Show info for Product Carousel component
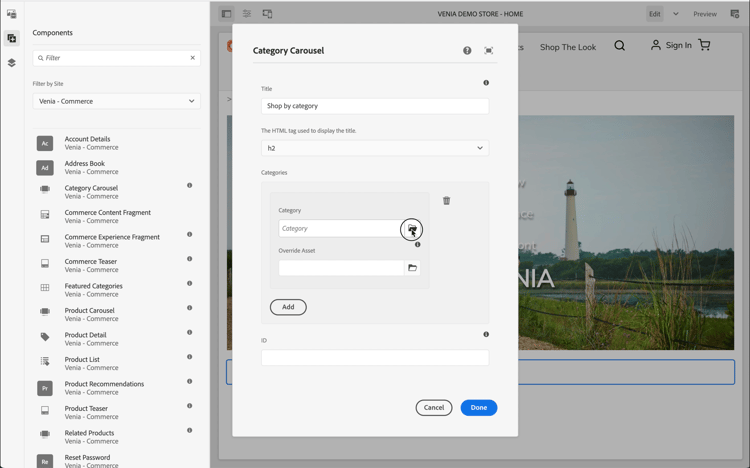This screenshot has width=750, height=468. point(189,308)
